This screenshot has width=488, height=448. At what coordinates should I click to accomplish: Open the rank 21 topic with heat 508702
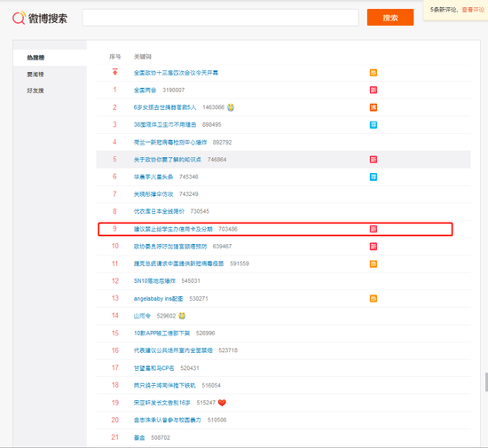139,437
